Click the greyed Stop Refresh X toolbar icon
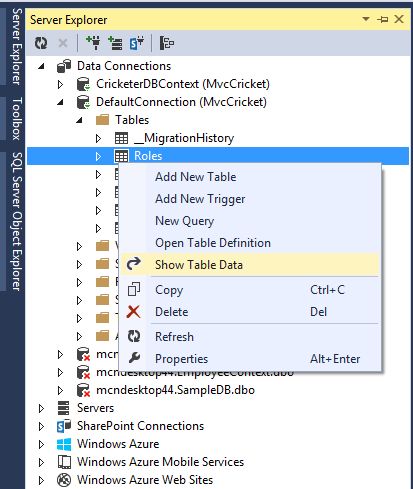 click(x=63, y=43)
